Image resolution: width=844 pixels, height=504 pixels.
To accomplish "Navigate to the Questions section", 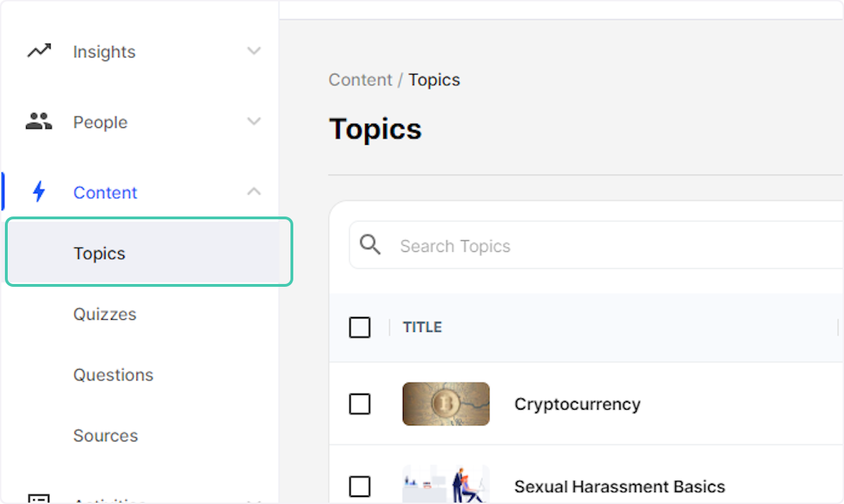I will (113, 375).
